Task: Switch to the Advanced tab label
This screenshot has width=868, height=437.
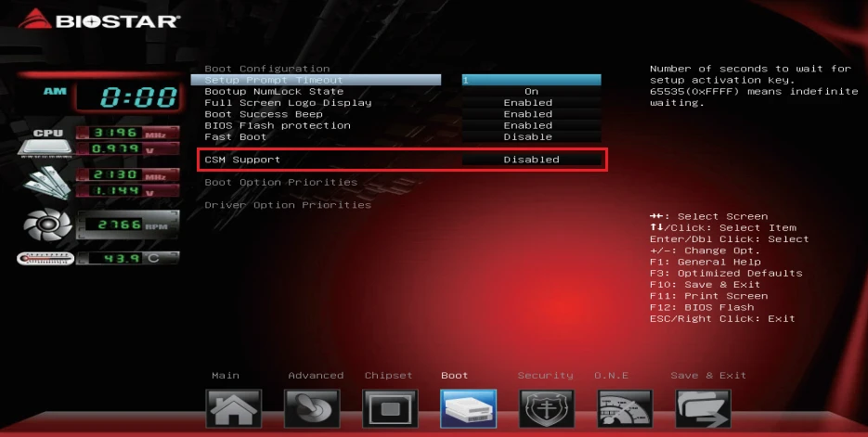Action: coord(316,376)
